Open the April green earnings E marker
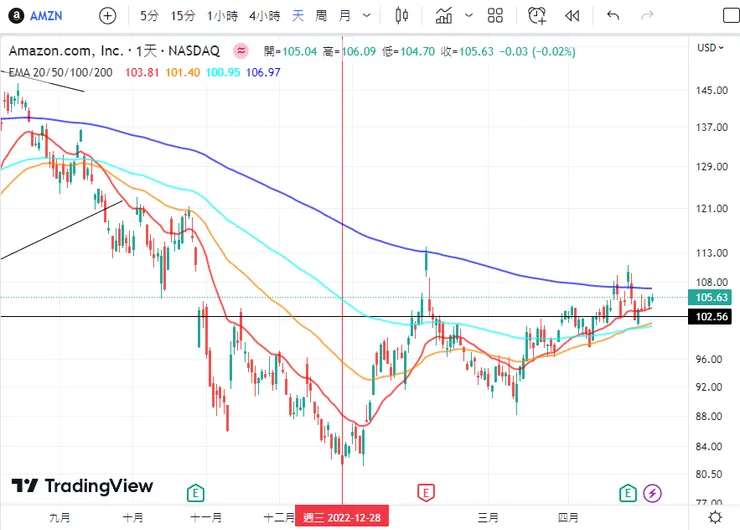 click(628, 493)
